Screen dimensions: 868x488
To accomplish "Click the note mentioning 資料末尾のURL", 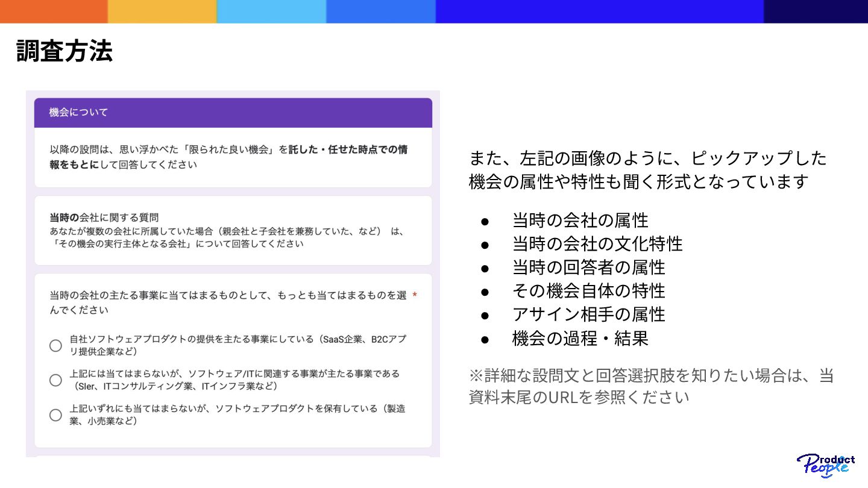I will (x=652, y=387).
